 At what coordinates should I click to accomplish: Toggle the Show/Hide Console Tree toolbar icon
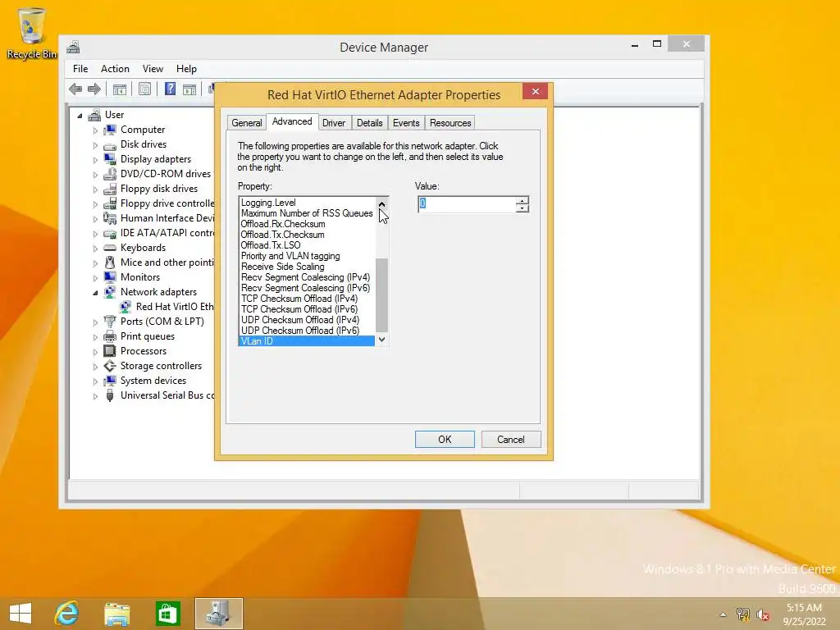point(120,89)
